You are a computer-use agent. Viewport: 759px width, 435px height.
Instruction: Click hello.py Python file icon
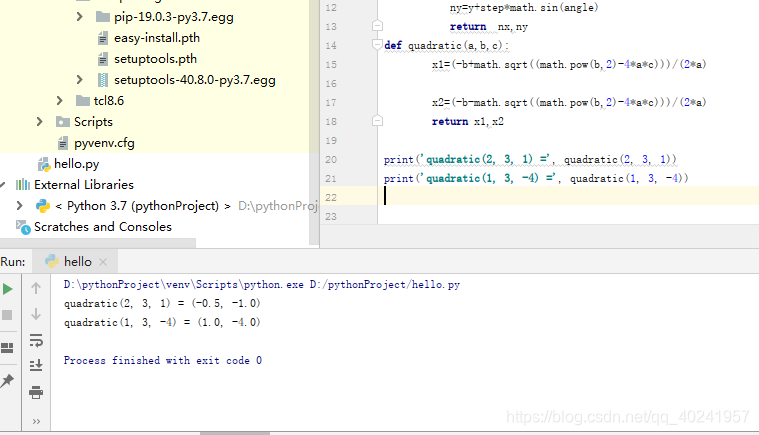pos(44,165)
